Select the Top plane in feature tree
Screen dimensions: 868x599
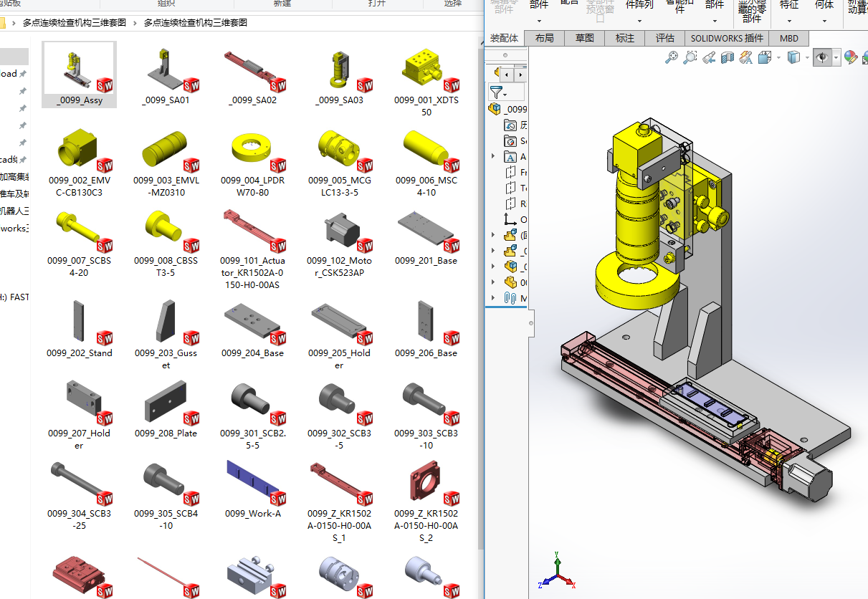(515, 188)
